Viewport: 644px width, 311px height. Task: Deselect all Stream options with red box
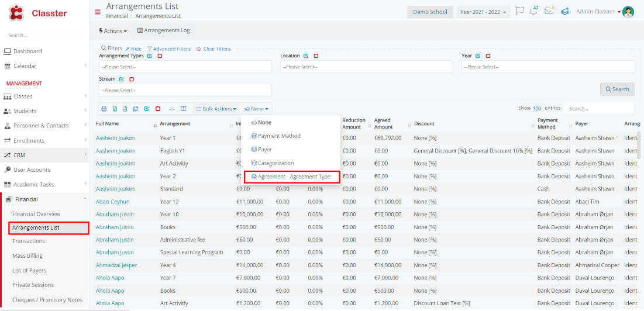click(x=132, y=79)
